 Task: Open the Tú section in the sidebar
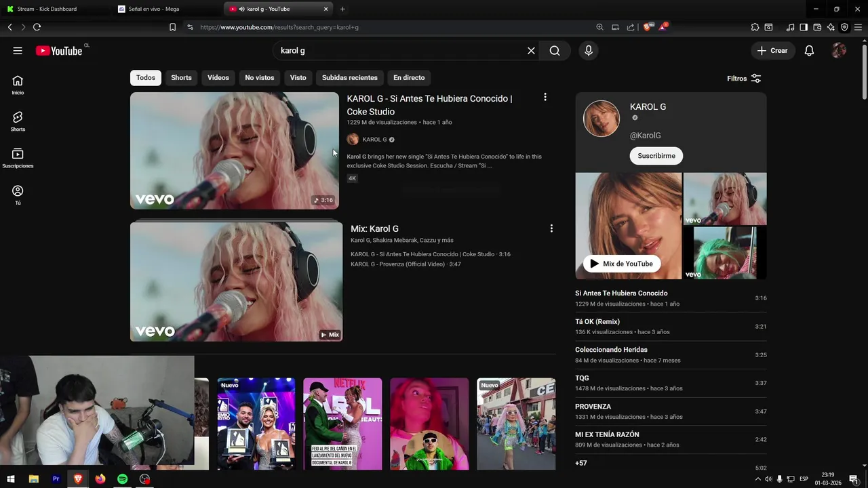[x=18, y=195]
